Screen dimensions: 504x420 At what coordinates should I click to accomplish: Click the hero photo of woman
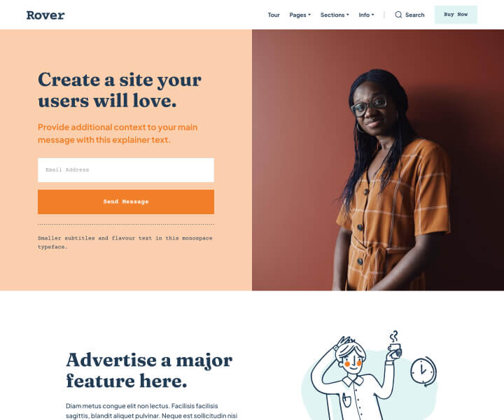[x=378, y=160]
